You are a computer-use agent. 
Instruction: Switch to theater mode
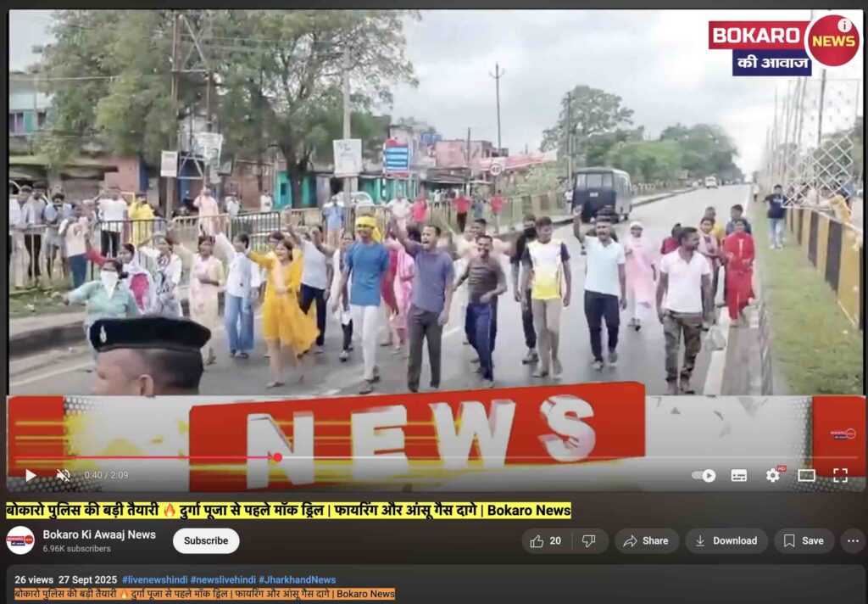pyautogui.click(x=806, y=476)
